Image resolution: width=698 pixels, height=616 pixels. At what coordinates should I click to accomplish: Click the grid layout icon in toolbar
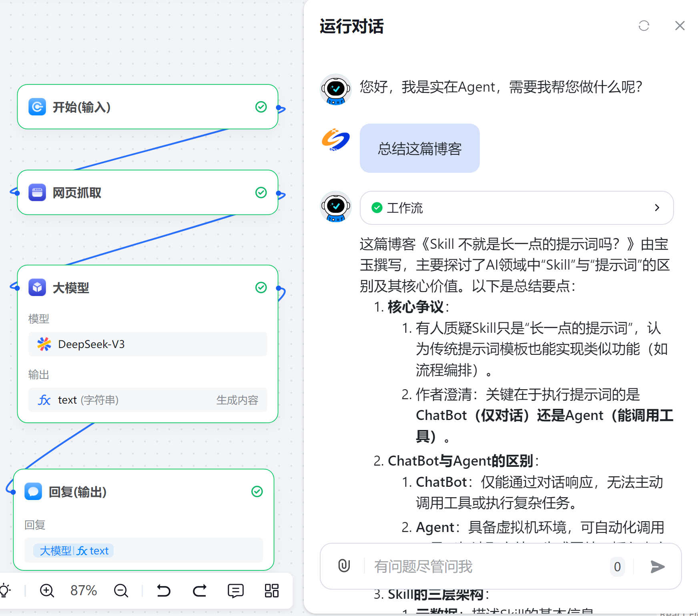pos(271,590)
